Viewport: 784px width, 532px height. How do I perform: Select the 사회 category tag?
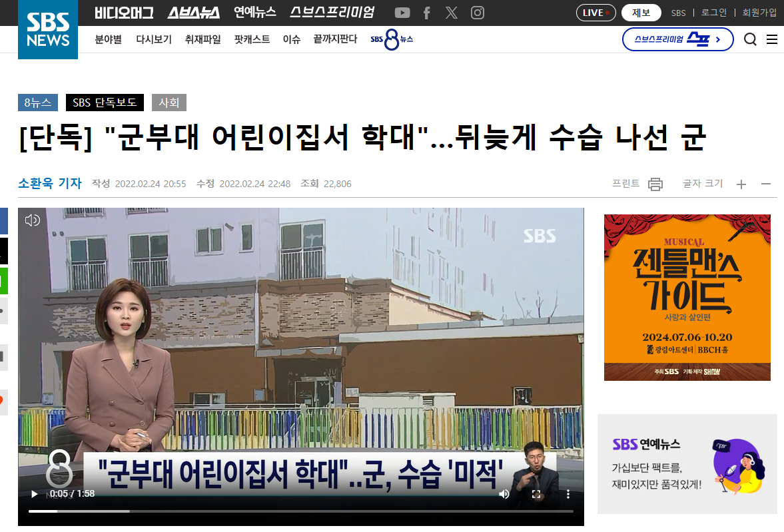(x=169, y=103)
